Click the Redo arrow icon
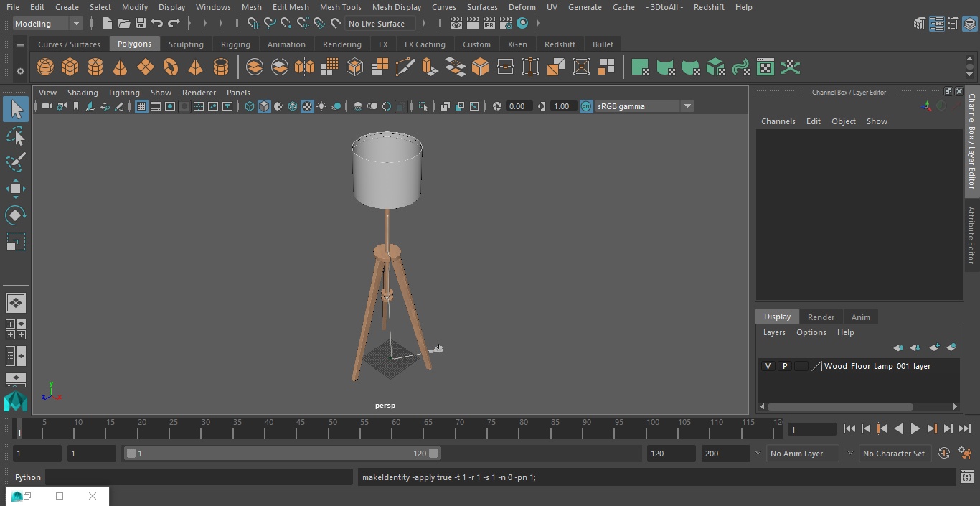This screenshot has width=980, height=506. coord(174,24)
